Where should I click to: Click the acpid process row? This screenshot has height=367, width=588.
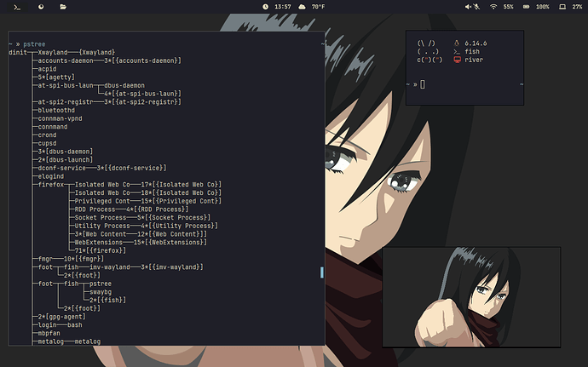(x=47, y=69)
